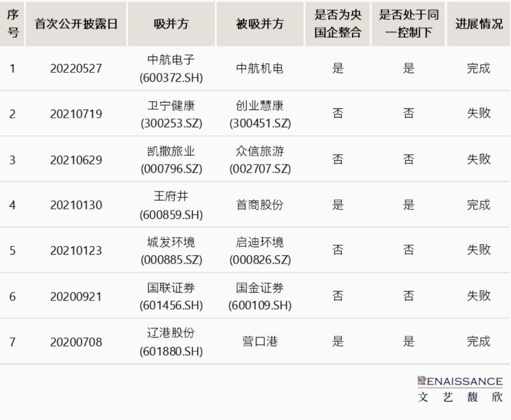
Task: Click 失败 status in 国联证券 row
Action: pyautogui.click(x=478, y=296)
